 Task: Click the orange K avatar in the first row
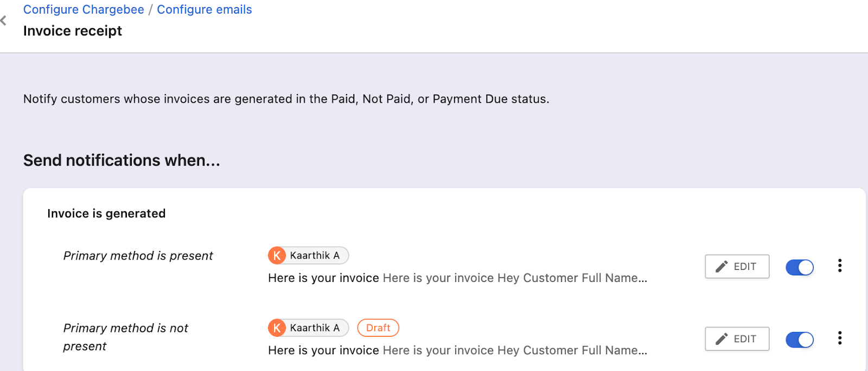pyautogui.click(x=277, y=255)
